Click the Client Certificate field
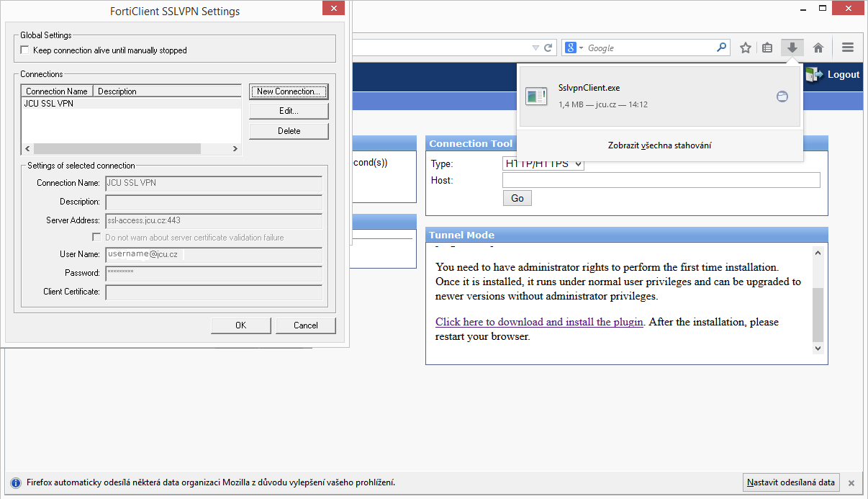 click(x=214, y=292)
